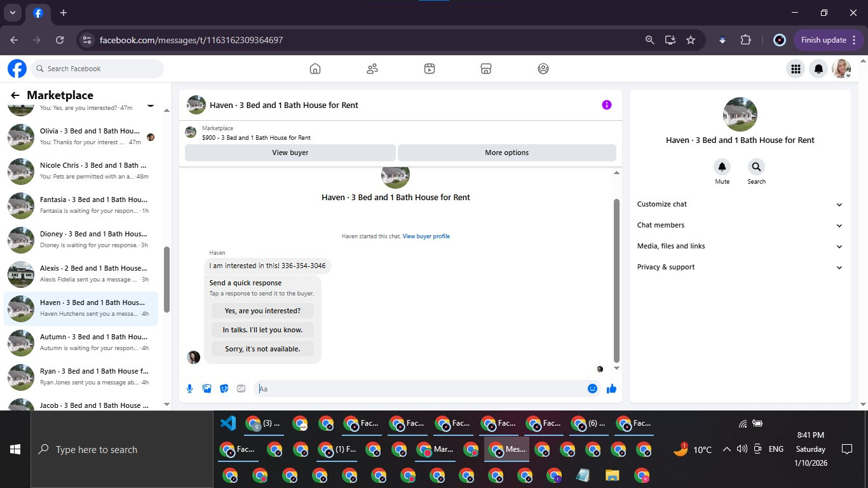Image resolution: width=868 pixels, height=488 pixels.
Task: Bookmark this page star icon
Action: (691, 40)
